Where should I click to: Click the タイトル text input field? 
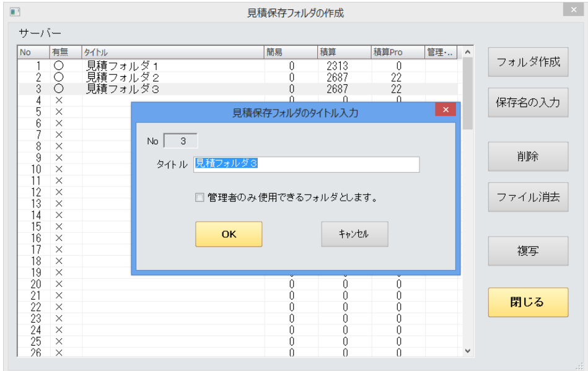click(306, 164)
